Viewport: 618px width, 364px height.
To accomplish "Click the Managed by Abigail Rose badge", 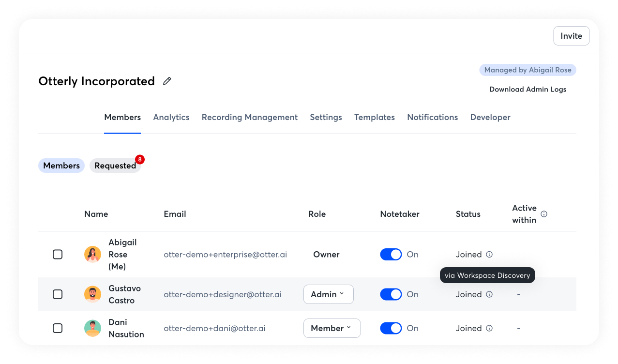I will point(528,70).
